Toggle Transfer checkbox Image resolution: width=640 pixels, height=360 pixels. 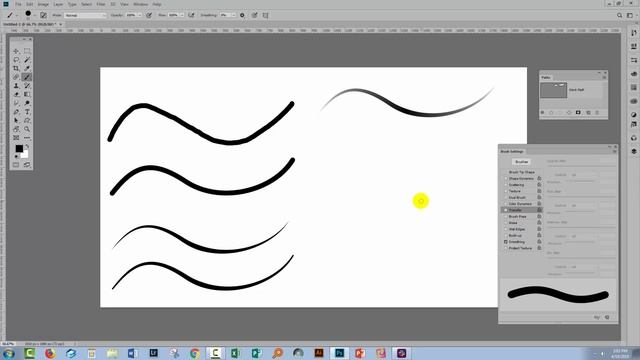(506, 210)
